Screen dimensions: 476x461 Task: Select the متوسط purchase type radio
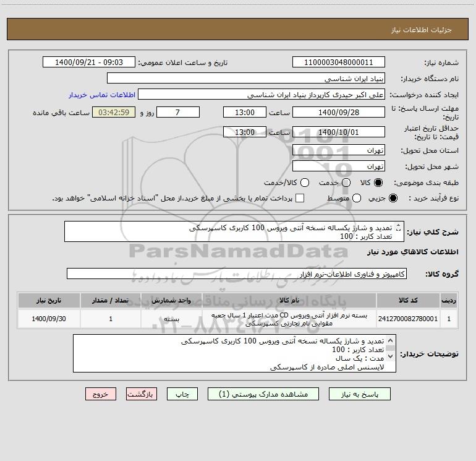[x=357, y=198]
